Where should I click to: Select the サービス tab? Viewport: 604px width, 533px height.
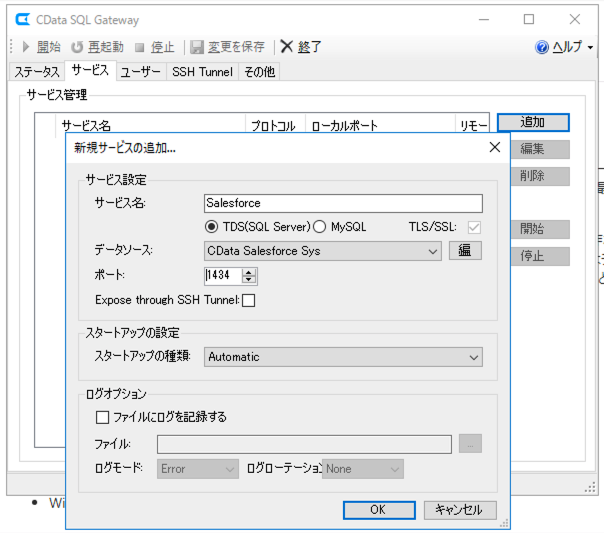(90, 70)
